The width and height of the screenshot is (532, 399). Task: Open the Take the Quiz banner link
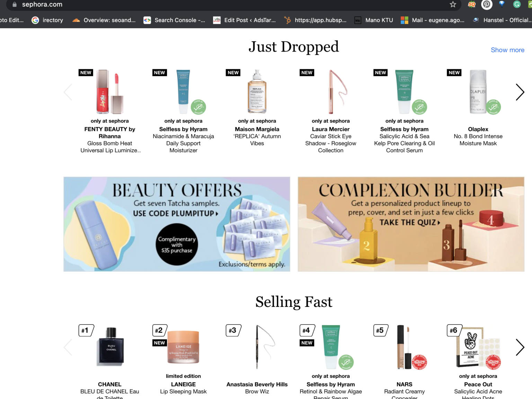coord(410,223)
